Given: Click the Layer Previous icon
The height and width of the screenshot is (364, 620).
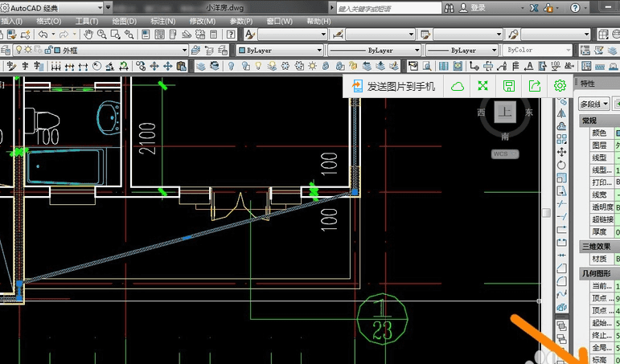Looking at the screenshot, I should [x=209, y=50].
